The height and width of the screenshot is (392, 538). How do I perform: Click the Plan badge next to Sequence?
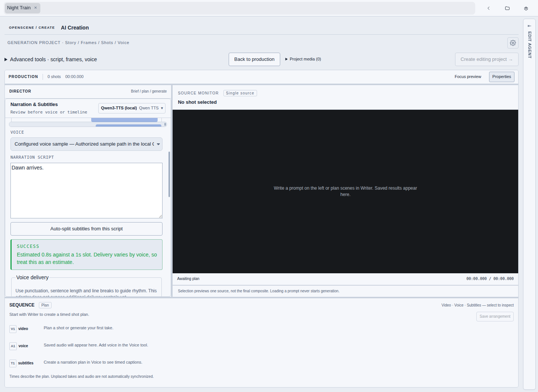coord(45,305)
